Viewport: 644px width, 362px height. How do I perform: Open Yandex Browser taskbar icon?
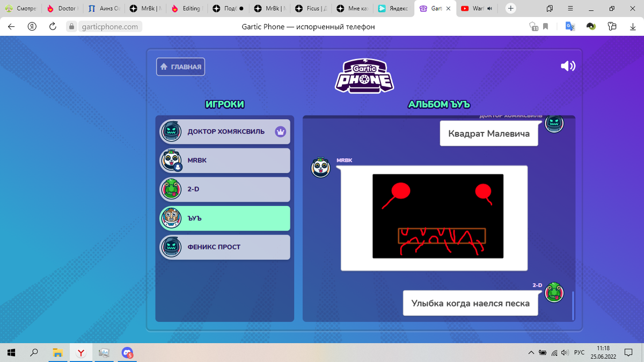(x=80, y=352)
